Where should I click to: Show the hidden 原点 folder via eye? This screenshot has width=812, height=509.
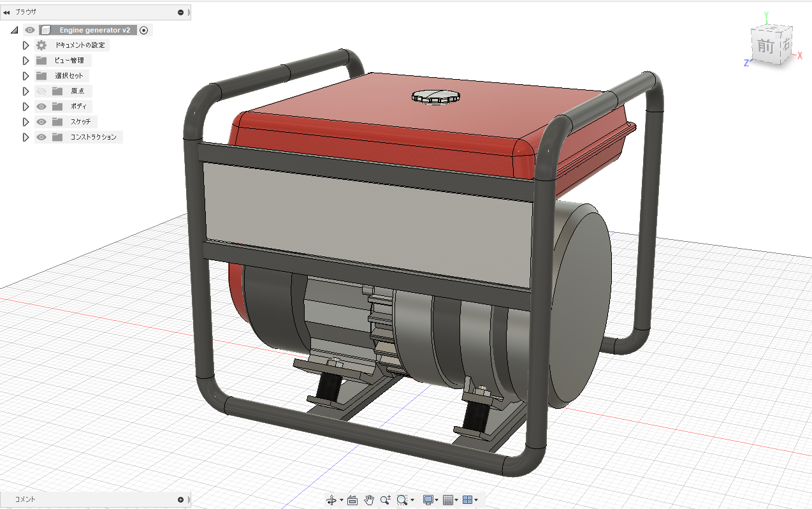[x=41, y=91]
